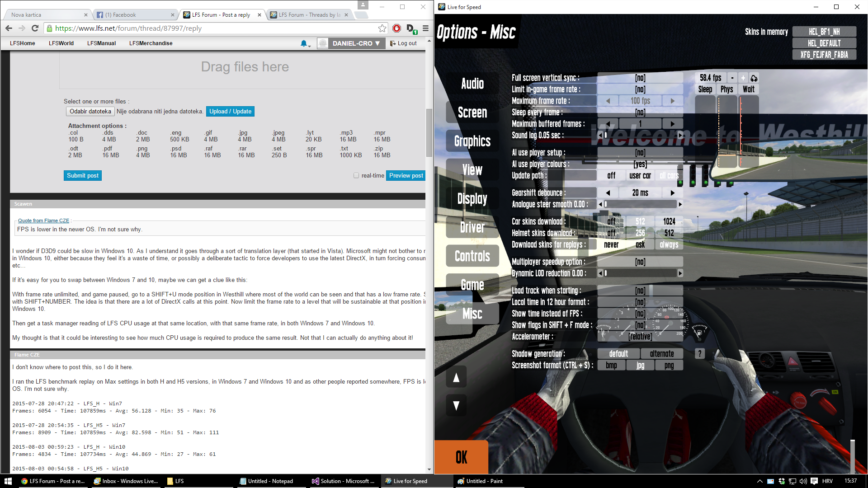
Task: Click the plus button next to fps display
Action: [x=743, y=78]
